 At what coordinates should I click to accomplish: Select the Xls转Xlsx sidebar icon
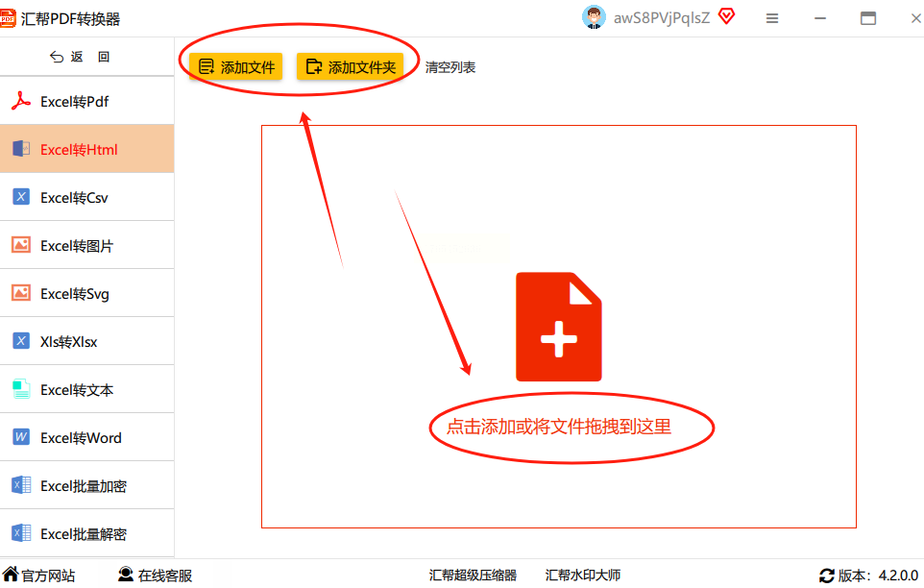(x=21, y=340)
